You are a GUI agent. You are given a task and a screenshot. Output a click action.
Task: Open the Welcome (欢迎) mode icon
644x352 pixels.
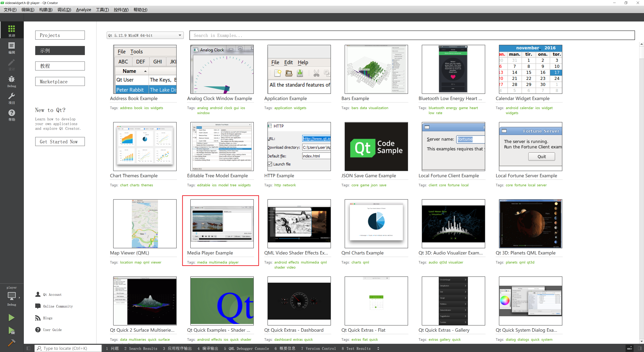tap(12, 31)
